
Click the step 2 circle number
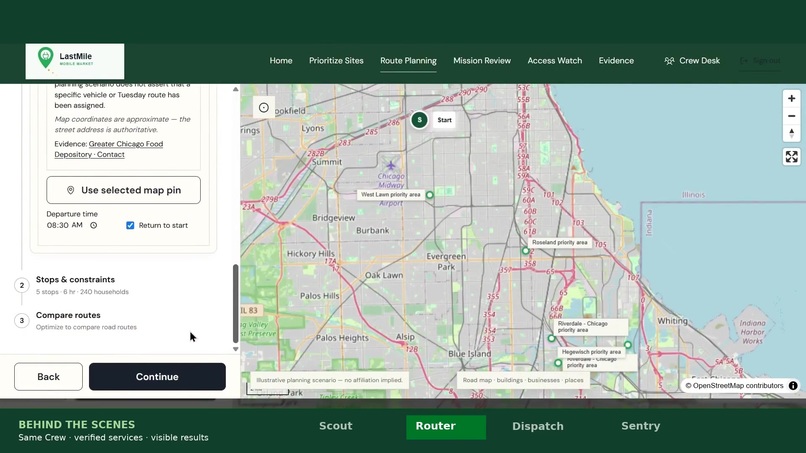(22, 285)
